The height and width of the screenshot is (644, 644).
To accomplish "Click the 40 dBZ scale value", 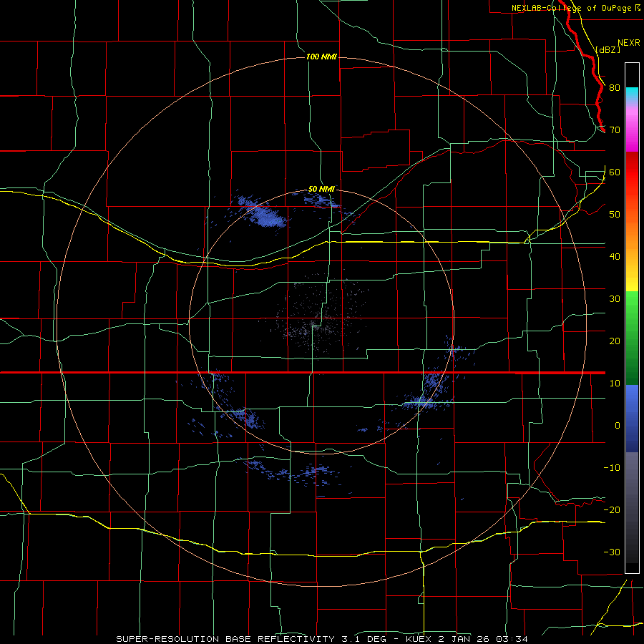I will click(x=615, y=257).
